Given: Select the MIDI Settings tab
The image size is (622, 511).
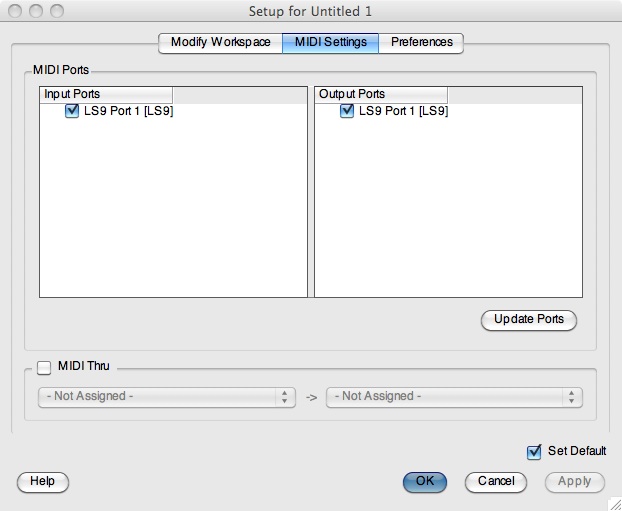Looking at the screenshot, I should coord(330,43).
